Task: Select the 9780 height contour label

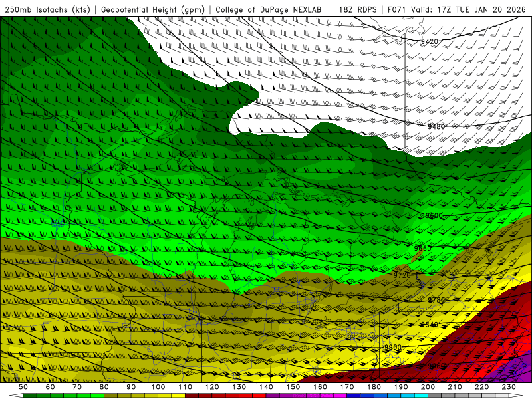Action: pos(436,300)
